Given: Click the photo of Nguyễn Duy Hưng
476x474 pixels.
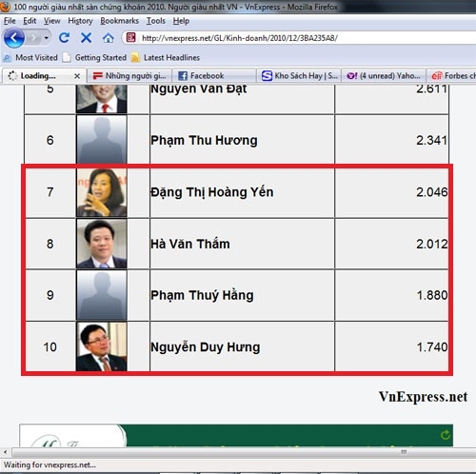Looking at the screenshot, I should coord(102,346).
